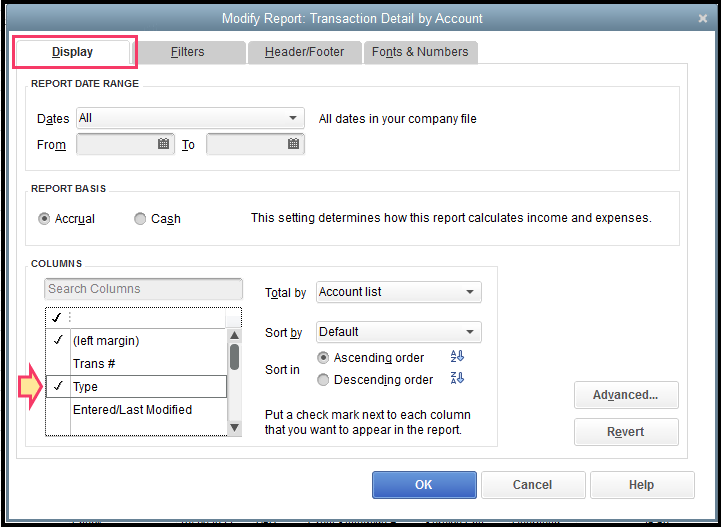Select the Accrual report basis
Image resolution: width=721 pixels, height=527 pixels.
pyautogui.click(x=44, y=219)
